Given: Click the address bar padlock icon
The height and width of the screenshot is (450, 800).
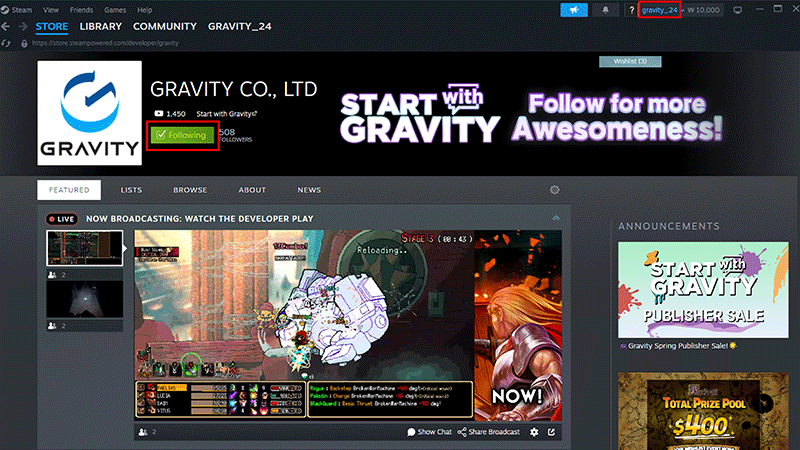Looking at the screenshot, I should tap(24, 43).
